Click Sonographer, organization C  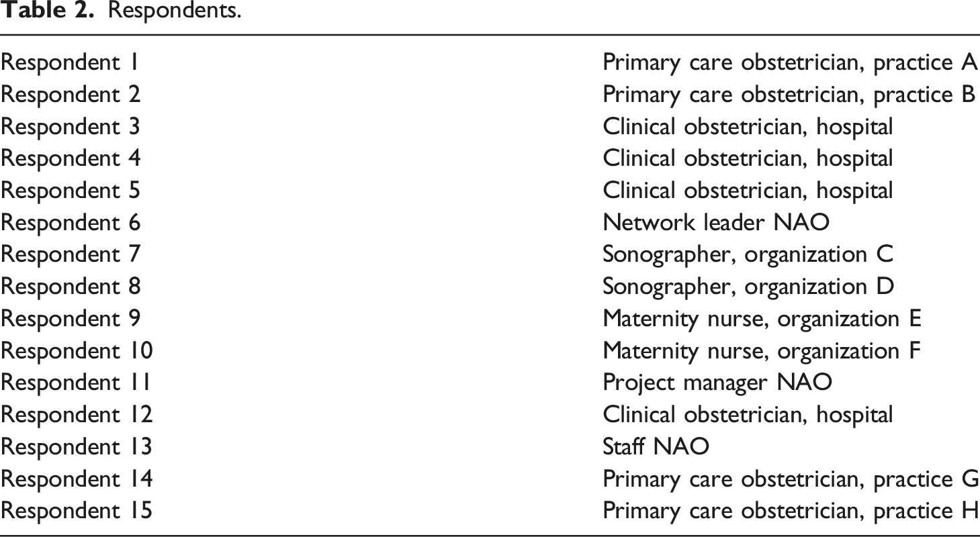coord(748,255)
